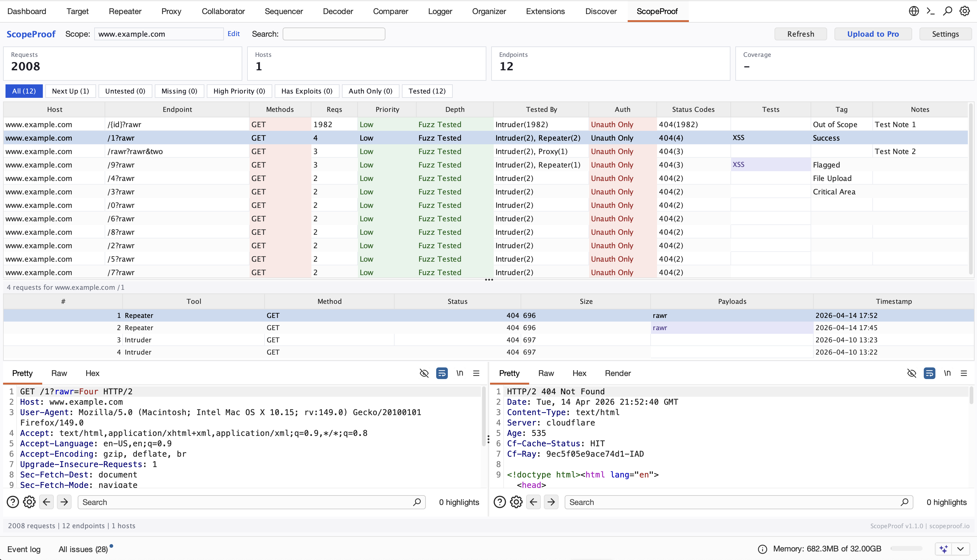Open Burp settings gear in top bar
The width and height of the screenshot is (977, 560).
964,11
